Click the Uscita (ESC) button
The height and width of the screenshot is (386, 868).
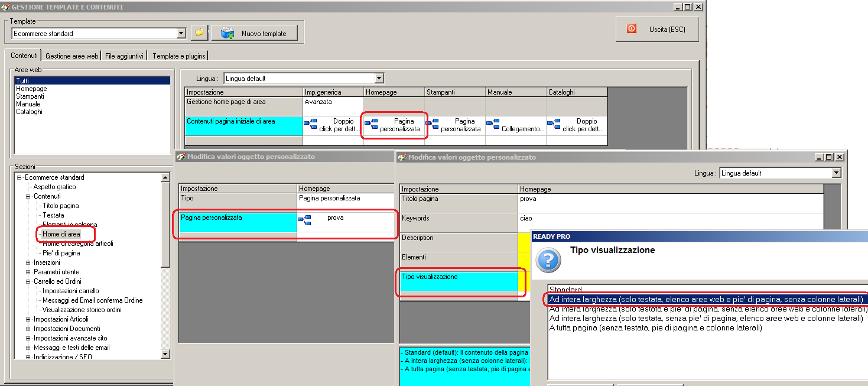pos(657,29)
